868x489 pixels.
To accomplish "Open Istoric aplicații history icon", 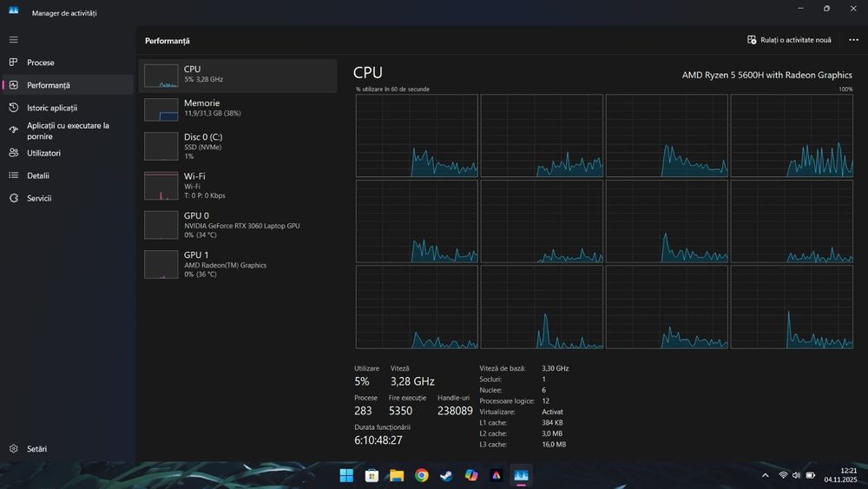I will point(13,108).
